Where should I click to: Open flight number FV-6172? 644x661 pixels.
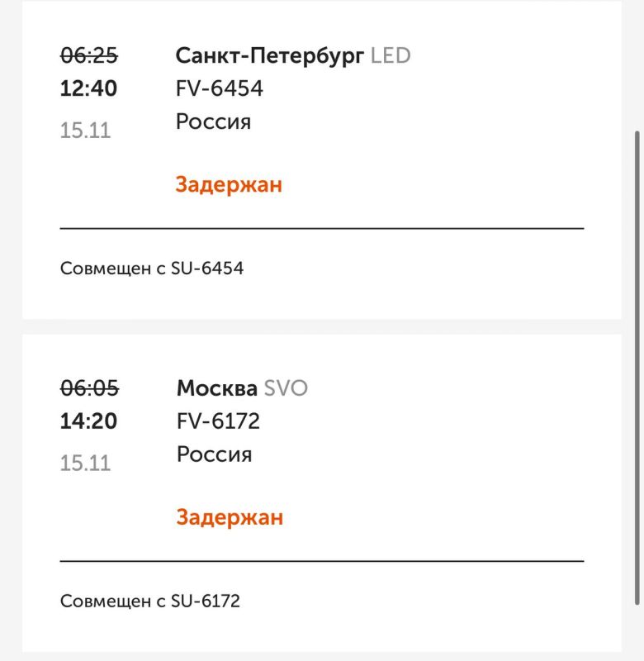[x=218, y=421]
